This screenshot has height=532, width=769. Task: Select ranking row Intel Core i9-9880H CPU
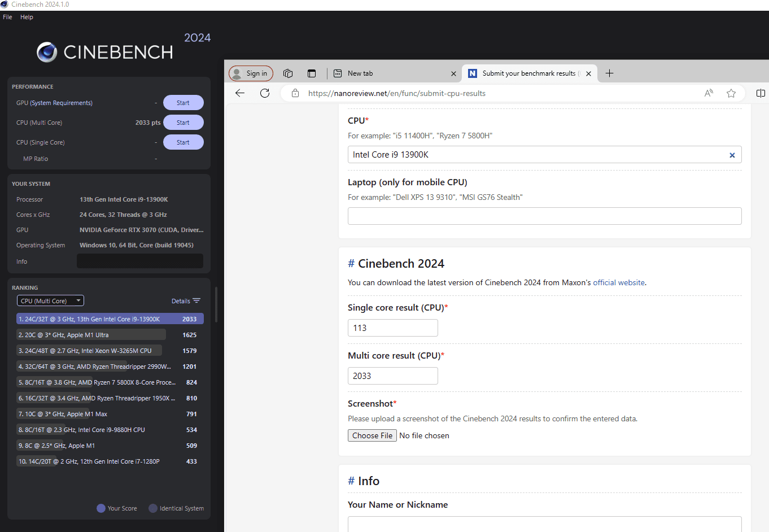coord(110,430)
